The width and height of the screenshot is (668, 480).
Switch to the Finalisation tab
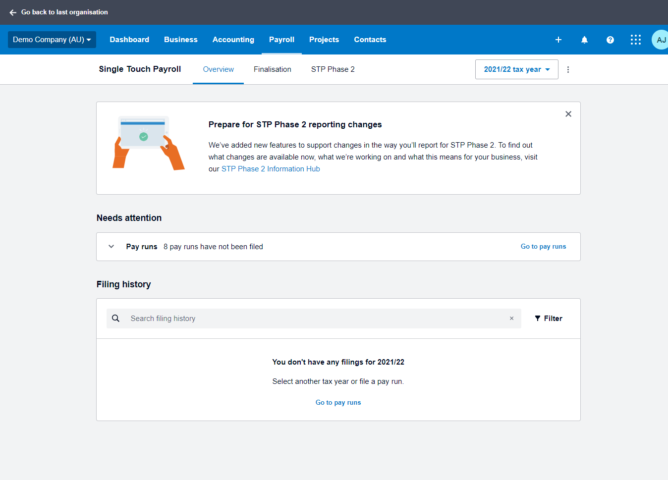click(x=272, y=69)
